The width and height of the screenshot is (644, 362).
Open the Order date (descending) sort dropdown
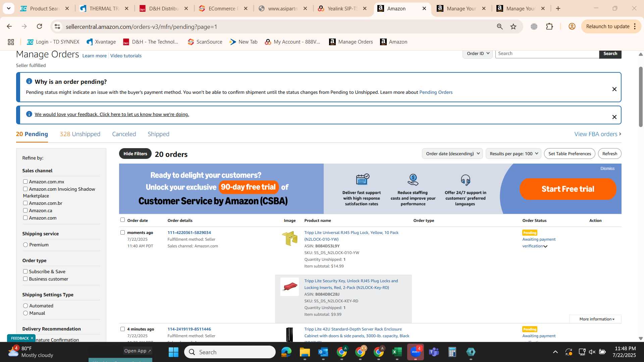pos(452,154)
